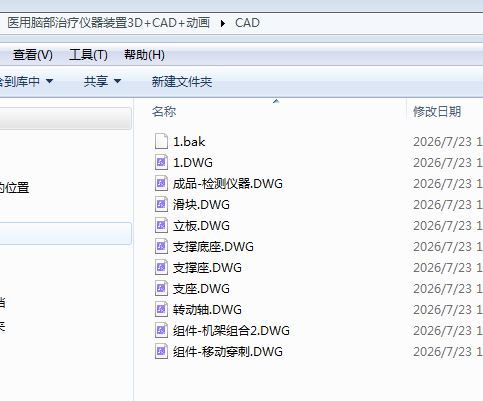Select the icon of 成品-检测仪器.DWG
This screenshot has width=483, height=401.
(161, 183)
